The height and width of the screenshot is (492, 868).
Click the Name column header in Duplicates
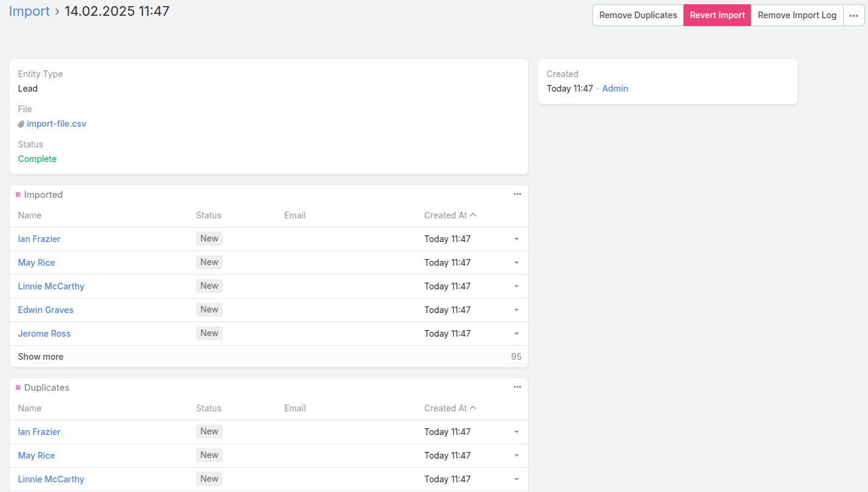pyautogui.click(x=30, y=408)
